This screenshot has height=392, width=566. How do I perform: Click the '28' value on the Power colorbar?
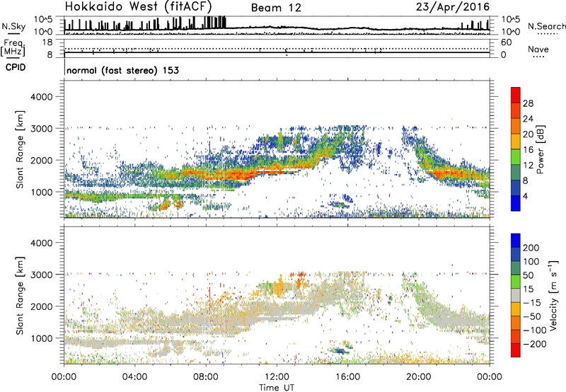[x=528, y=103]
